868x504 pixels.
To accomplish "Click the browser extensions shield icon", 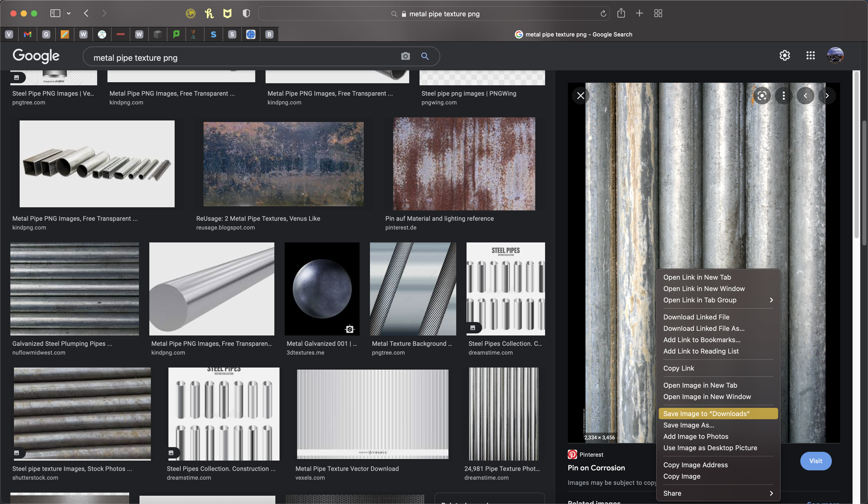I will (246, 13).
